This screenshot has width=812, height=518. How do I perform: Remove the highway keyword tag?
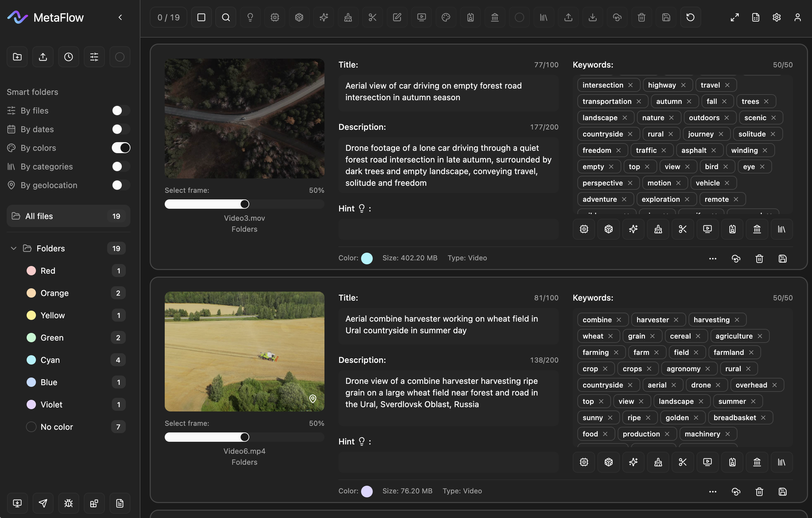click(683, 85)
